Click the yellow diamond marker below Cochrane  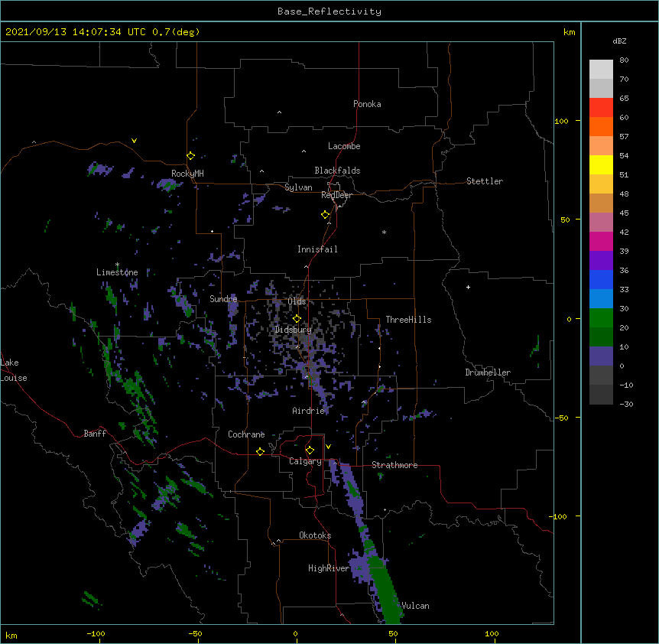click(260, 452)
